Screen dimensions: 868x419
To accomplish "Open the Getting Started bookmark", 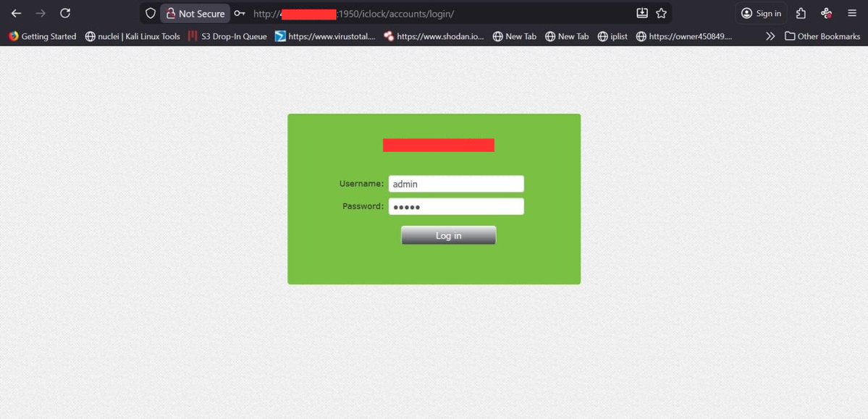I will [43, 36].
